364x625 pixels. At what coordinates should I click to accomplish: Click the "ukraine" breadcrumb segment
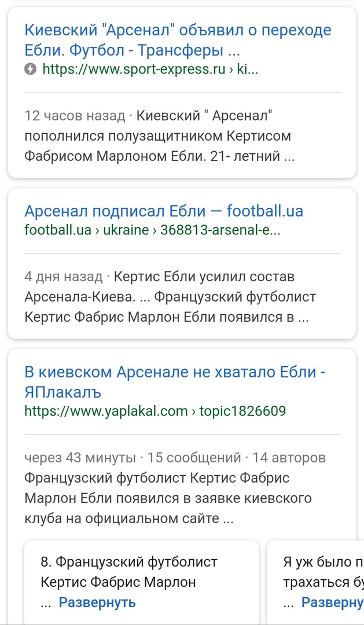(x=126, y=230)
